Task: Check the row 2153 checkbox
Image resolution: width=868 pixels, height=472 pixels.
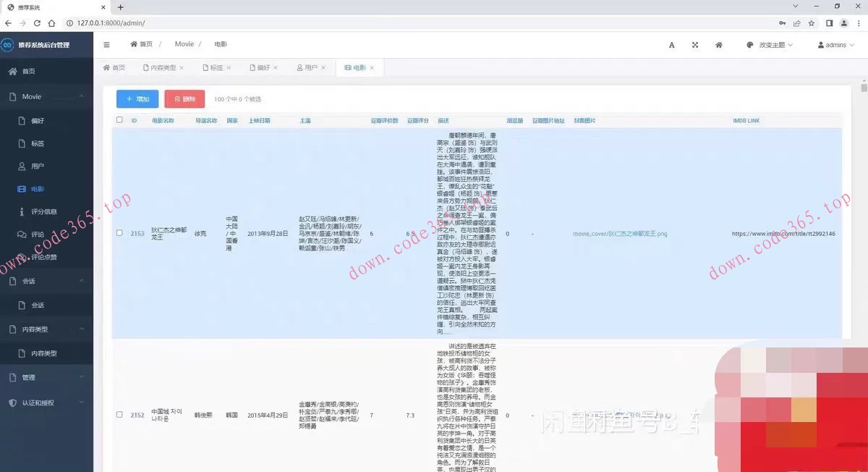Action: pos(119,233)
